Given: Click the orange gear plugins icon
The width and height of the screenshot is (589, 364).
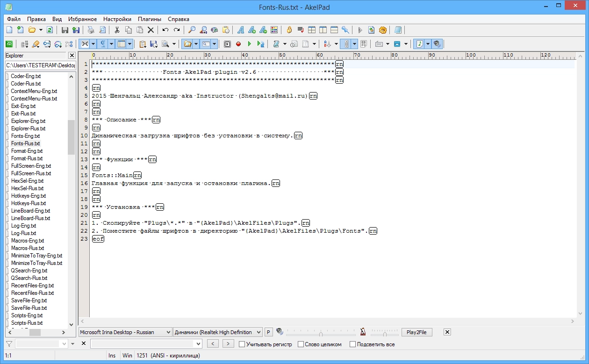Looking at the screenshot, I should [x=383, y=30].
